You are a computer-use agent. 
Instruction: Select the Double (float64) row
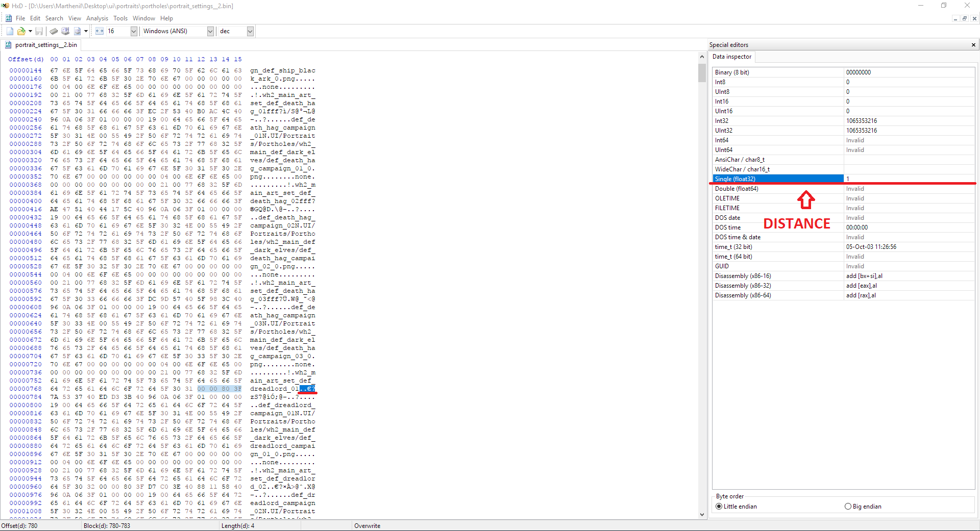pyautogui.click(x=844, y=189)
